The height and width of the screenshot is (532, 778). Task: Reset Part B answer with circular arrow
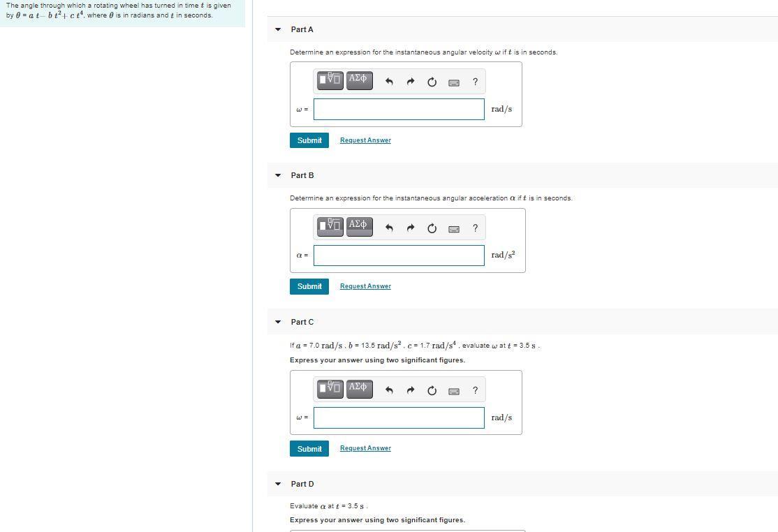pos(432,228)
